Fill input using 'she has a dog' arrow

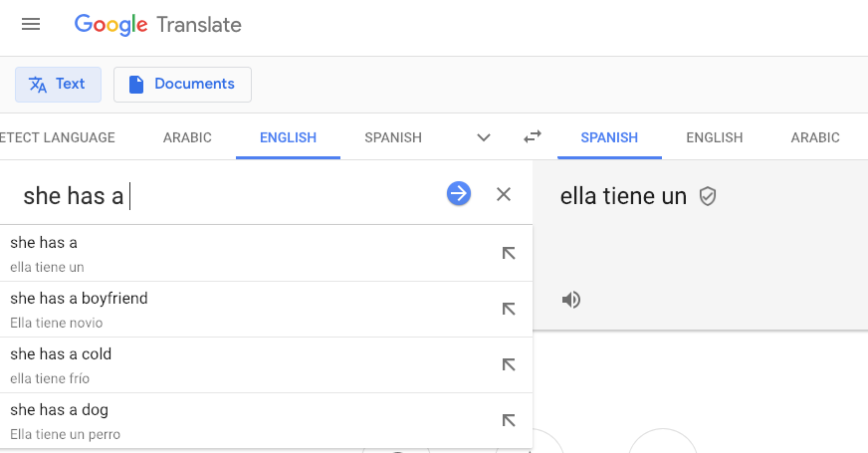(x=509, y=420)
